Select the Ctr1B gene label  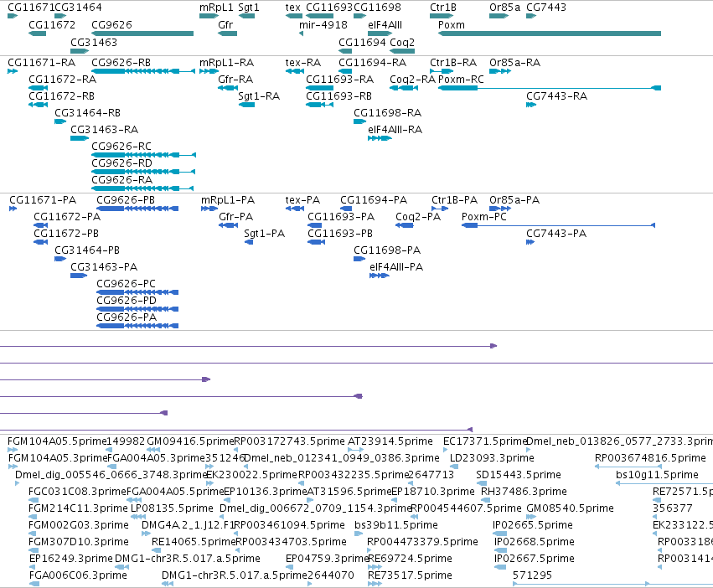pyautogui.click(x=443, y=8)
